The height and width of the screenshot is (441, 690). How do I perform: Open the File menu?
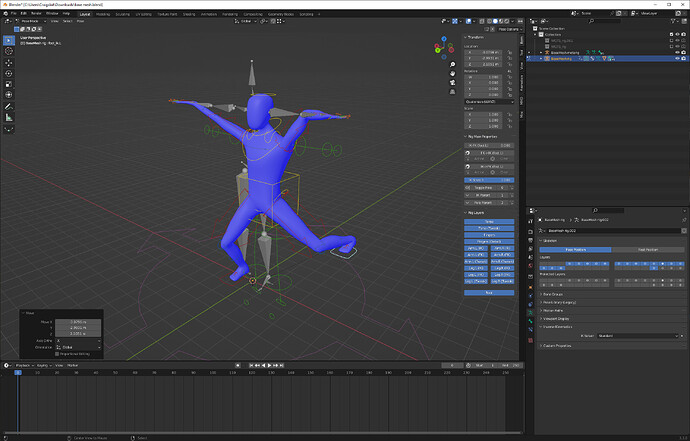[14, 14]
